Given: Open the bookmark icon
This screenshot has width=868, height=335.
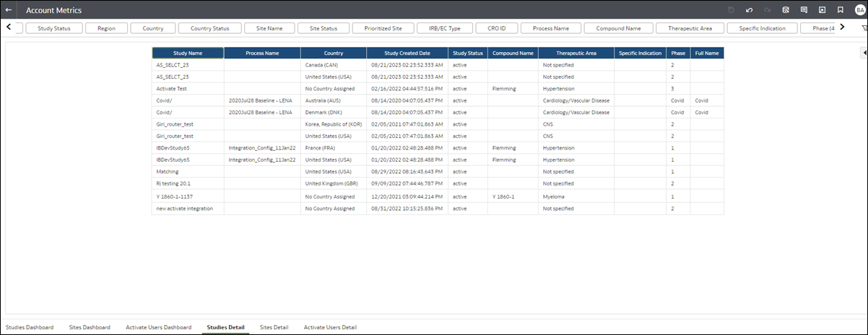Looking at the screenshot, I should (x=840, y=10).
